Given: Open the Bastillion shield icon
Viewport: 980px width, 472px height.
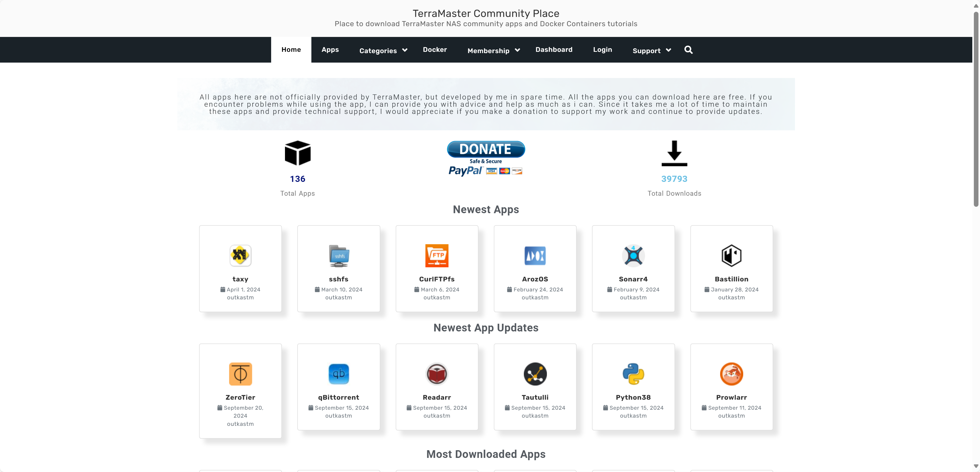Looking at the screenshot, I should point(731,255).
